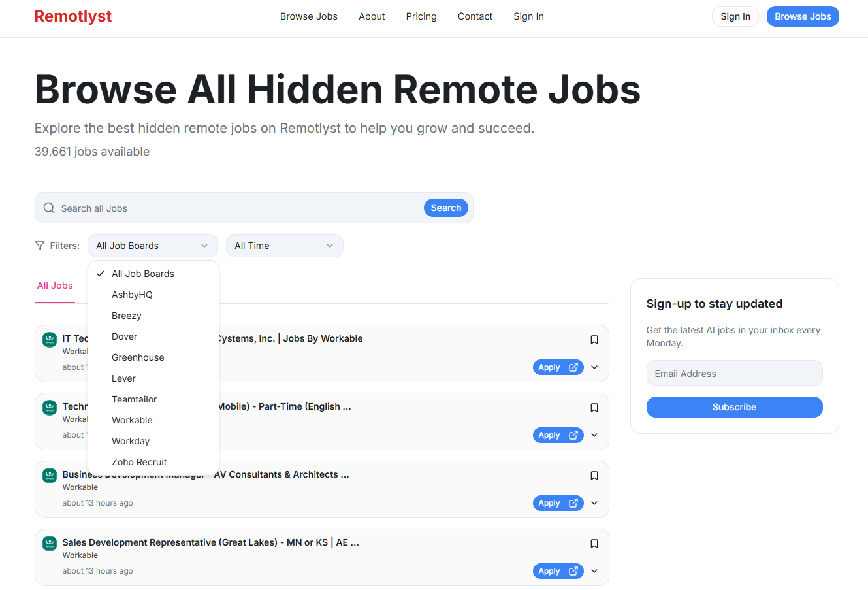Select Dover job board option
This screenshot has height=590, width=868.
[153, 336]
